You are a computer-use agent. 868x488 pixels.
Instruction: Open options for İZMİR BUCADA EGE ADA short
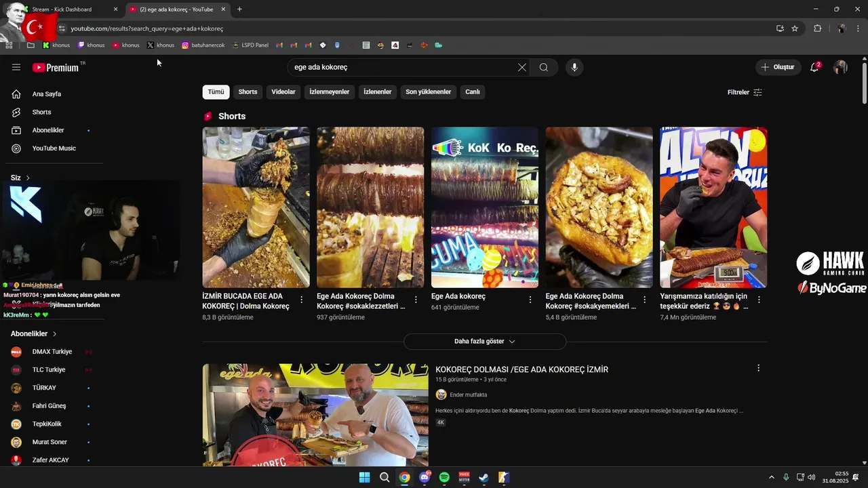click(x=302, y=299)
